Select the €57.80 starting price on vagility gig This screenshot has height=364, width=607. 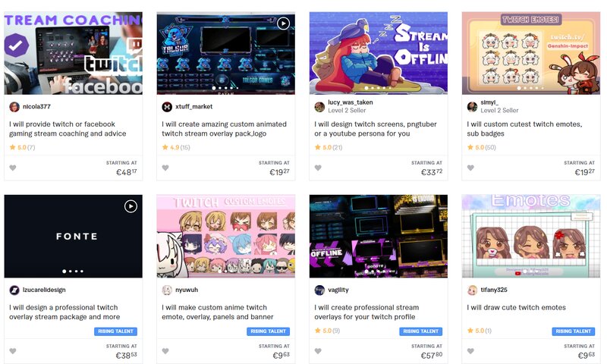click(431, 355)
